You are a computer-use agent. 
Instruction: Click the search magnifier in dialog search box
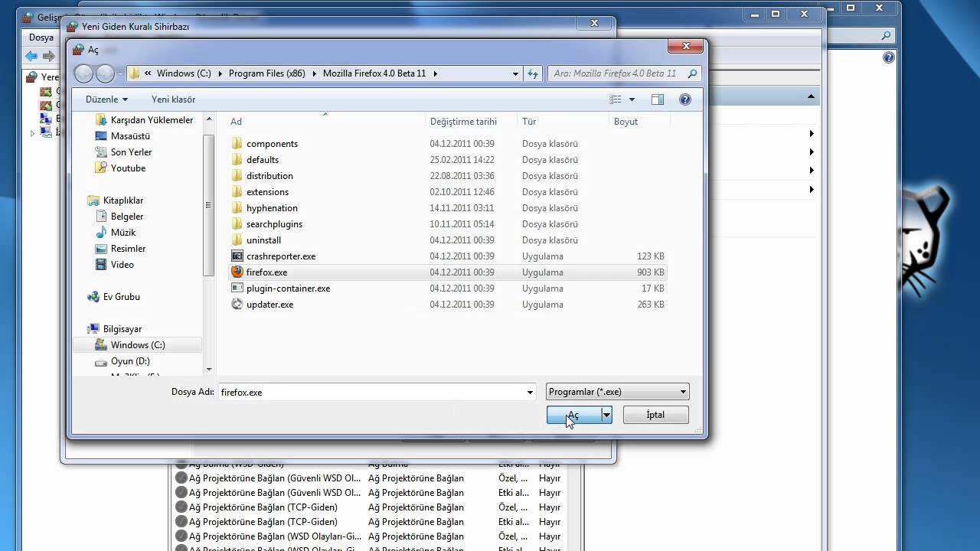click(692, 73)
